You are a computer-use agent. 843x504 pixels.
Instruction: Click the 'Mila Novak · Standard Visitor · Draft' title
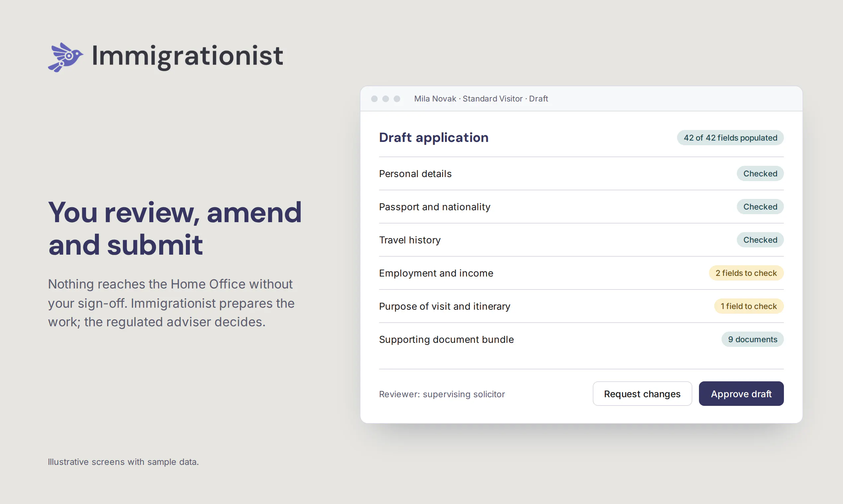coord(481,99)
